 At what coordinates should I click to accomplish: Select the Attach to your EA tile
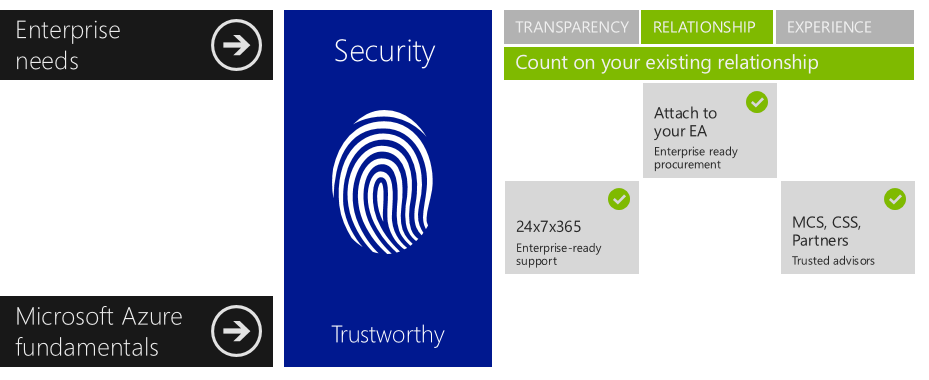pos(710,130)
